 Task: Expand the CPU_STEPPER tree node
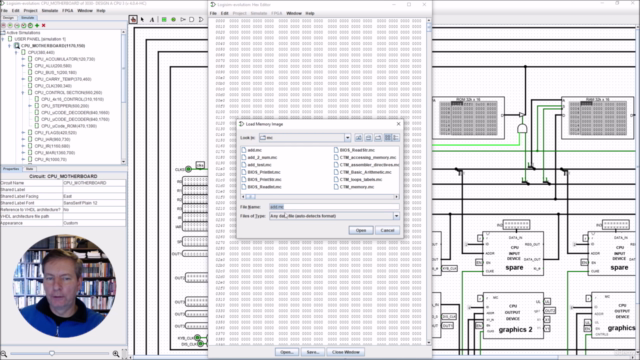click(x=30, y=106)
